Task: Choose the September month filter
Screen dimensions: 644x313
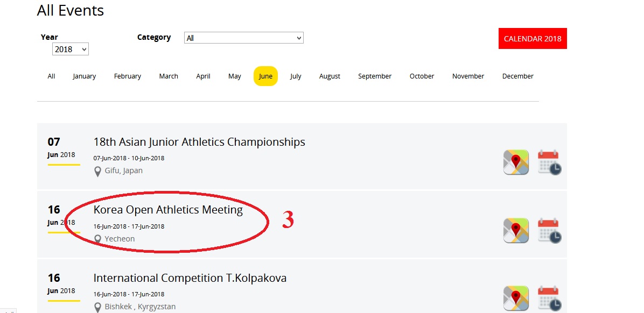Action: coord(375,76)
